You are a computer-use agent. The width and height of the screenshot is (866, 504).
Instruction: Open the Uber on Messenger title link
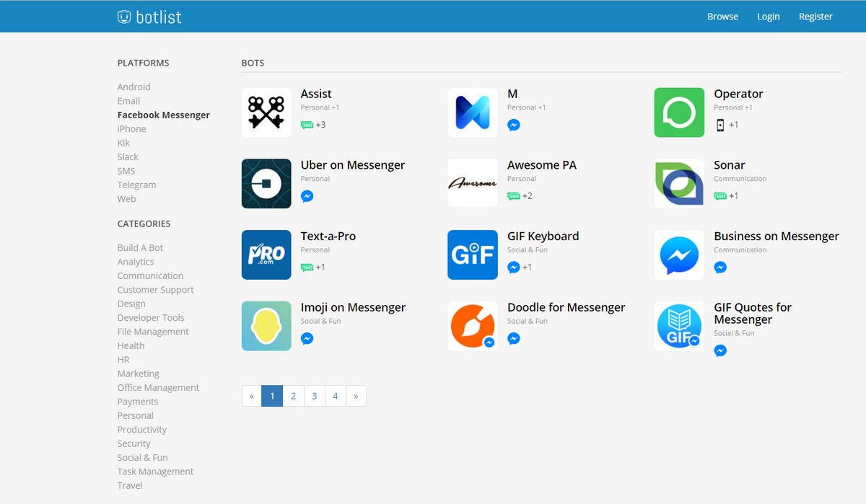(353, 165)
